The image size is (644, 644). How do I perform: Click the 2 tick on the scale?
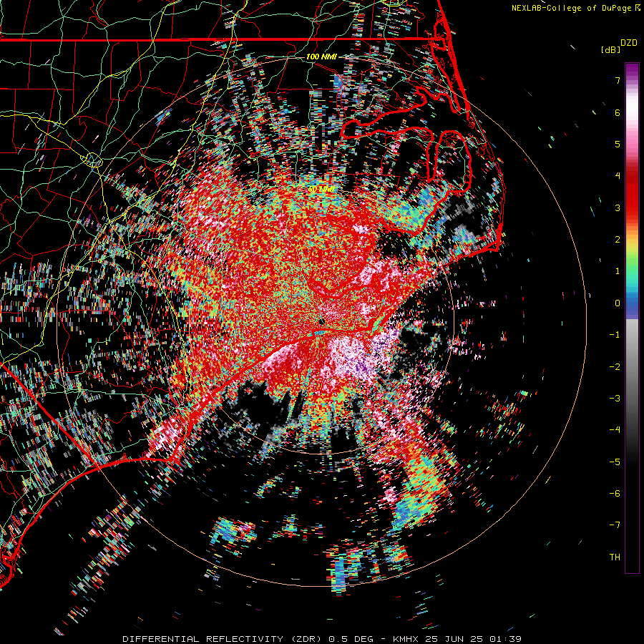618,240
